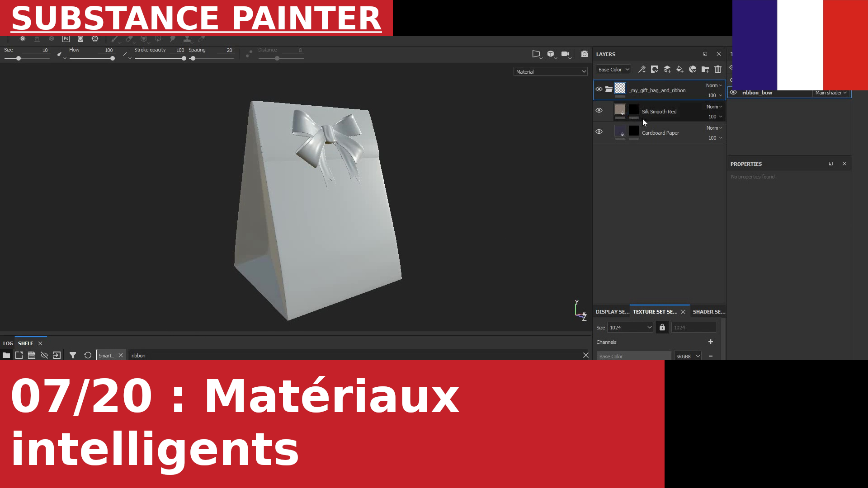This screenshot has height=488, width=868.
Task: Select the ribbon_bow texture set
Action: pyautogui.click(x=757, y=93)
